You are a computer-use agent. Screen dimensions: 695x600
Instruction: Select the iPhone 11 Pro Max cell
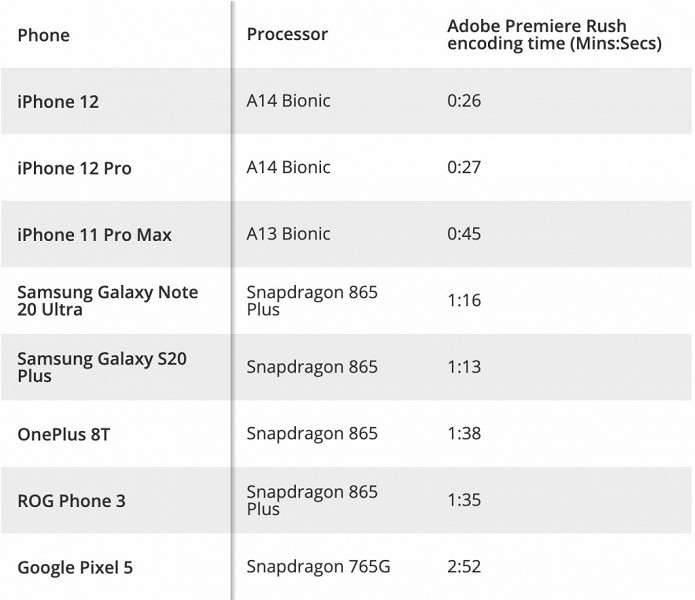tap(94, 235)
